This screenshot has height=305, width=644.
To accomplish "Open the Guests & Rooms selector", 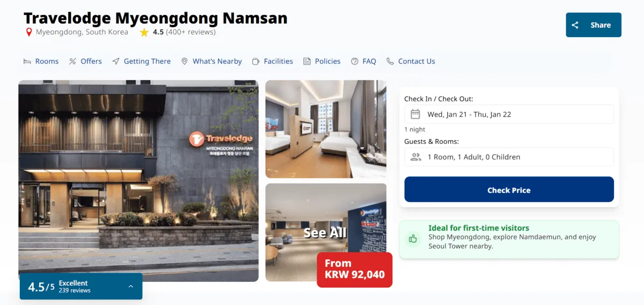I will click(509, 157).
